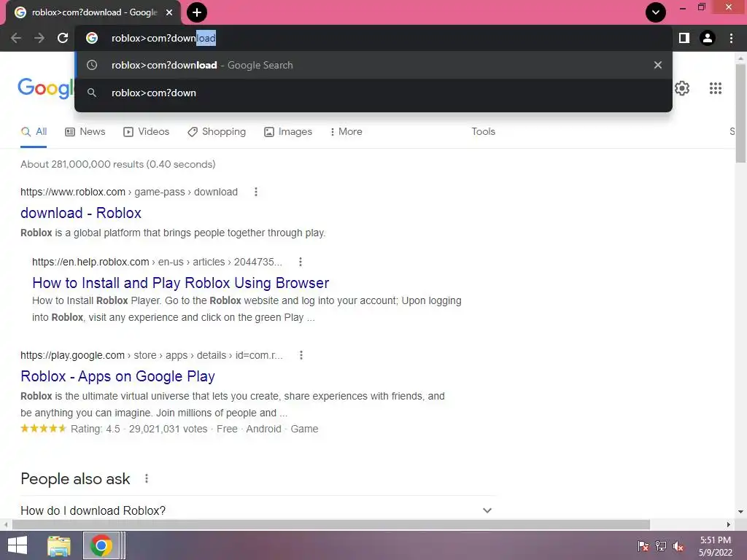Image resolution: width=747 pixels, height=560 pixels.
Task: Open the taskbar clock 5:51 PM
Action: pos(715,546)
